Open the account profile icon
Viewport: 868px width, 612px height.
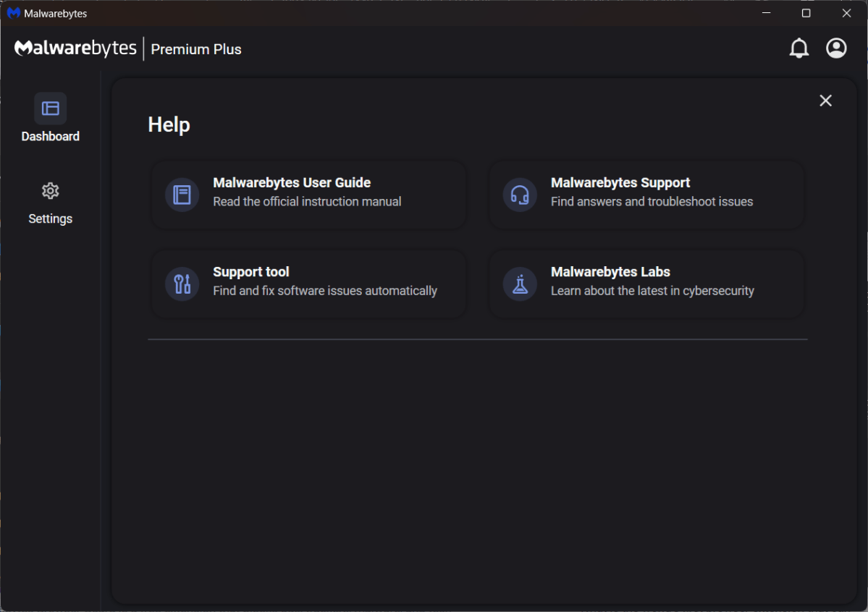click(x=836, y=48)
